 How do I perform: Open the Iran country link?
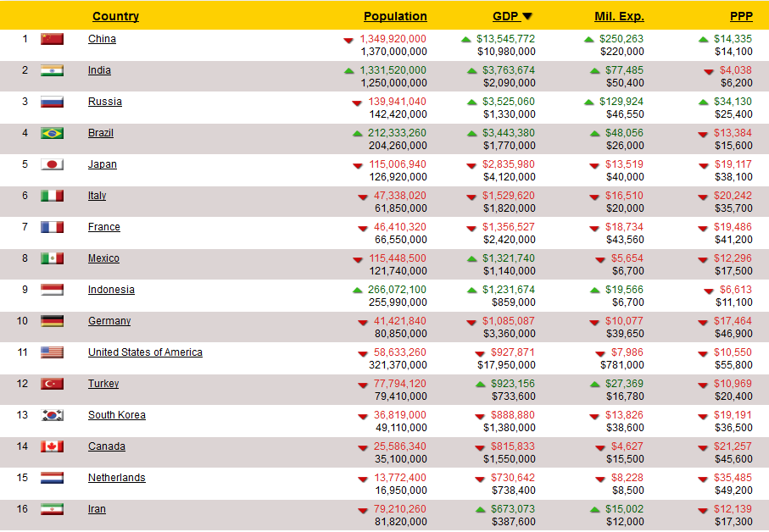click(x=98, y=509)
